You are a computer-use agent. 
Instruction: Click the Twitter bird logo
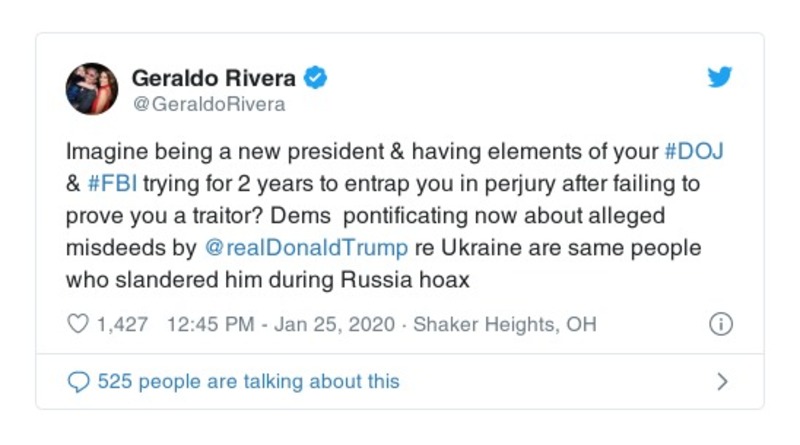[x=720, y=77]
